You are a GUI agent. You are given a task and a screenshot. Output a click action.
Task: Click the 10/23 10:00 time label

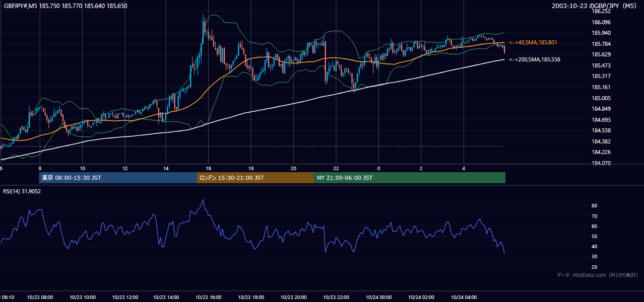point(83,297)
